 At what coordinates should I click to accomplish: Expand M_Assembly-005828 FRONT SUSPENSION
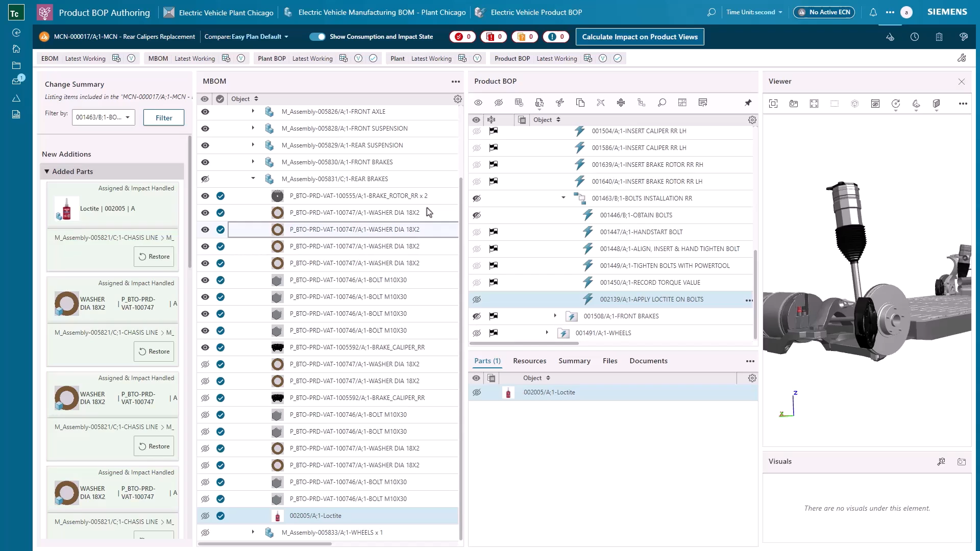point(253,129)
